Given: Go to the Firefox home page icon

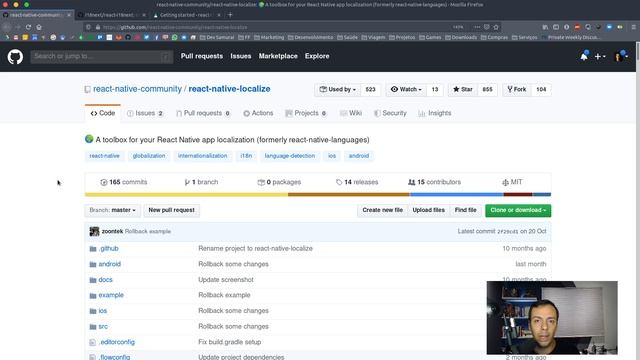Looking at the screenshot, I should 39,27.
